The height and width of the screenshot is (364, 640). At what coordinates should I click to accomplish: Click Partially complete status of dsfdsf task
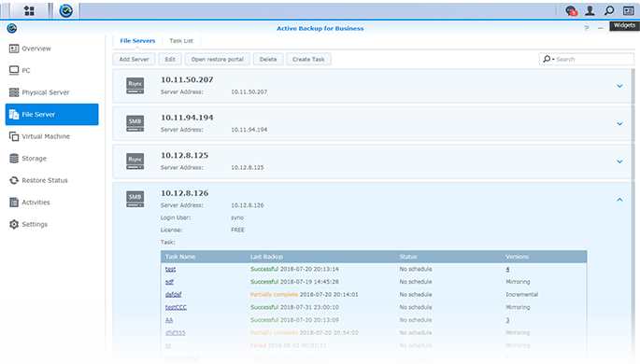point(274,294)
